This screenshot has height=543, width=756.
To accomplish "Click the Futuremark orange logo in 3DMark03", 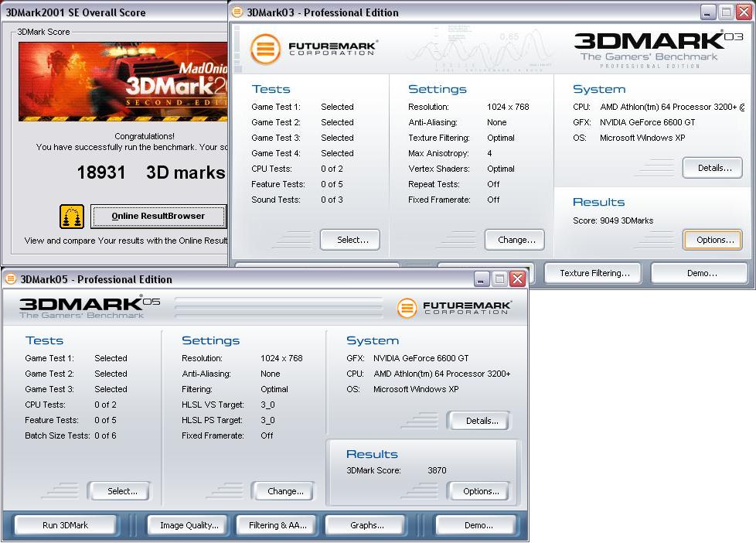I will [x=265, y=49].
